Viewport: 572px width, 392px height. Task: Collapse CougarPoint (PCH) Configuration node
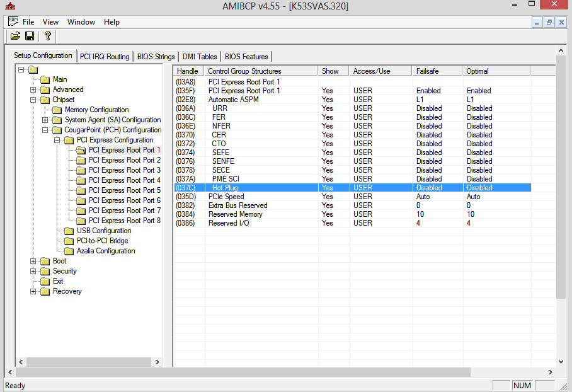[x=45, y=130]
